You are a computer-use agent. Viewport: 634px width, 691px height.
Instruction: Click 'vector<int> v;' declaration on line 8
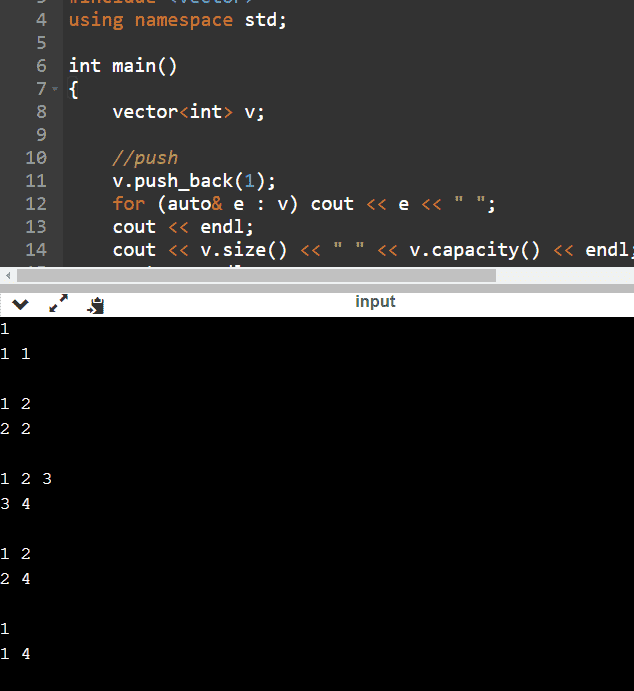189,112
